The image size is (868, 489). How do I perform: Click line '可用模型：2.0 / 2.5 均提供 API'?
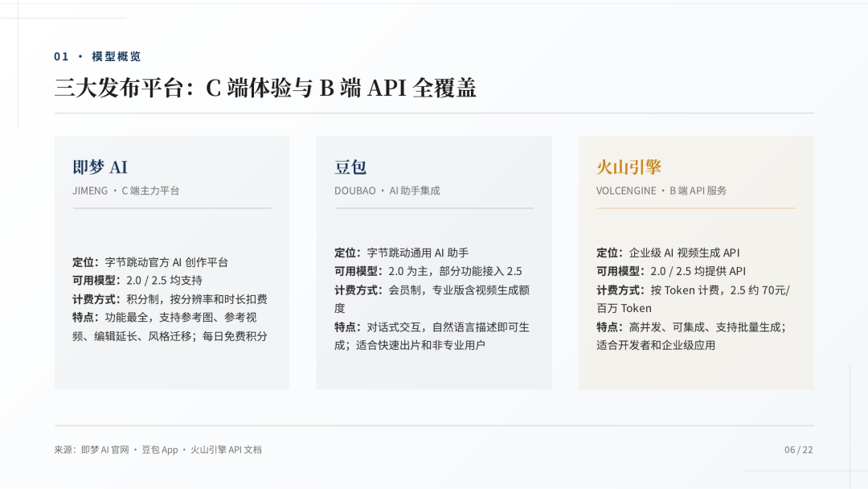pos(671,271)
